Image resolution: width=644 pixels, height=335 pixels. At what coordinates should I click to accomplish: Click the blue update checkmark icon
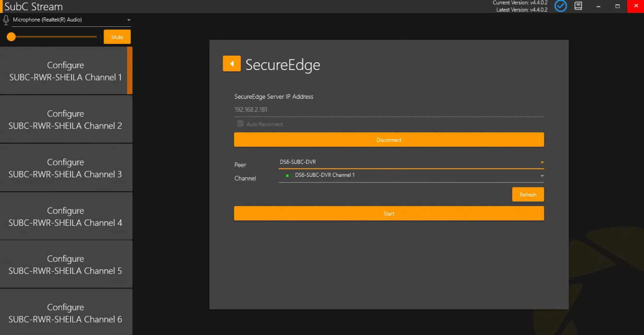(561, 6)
